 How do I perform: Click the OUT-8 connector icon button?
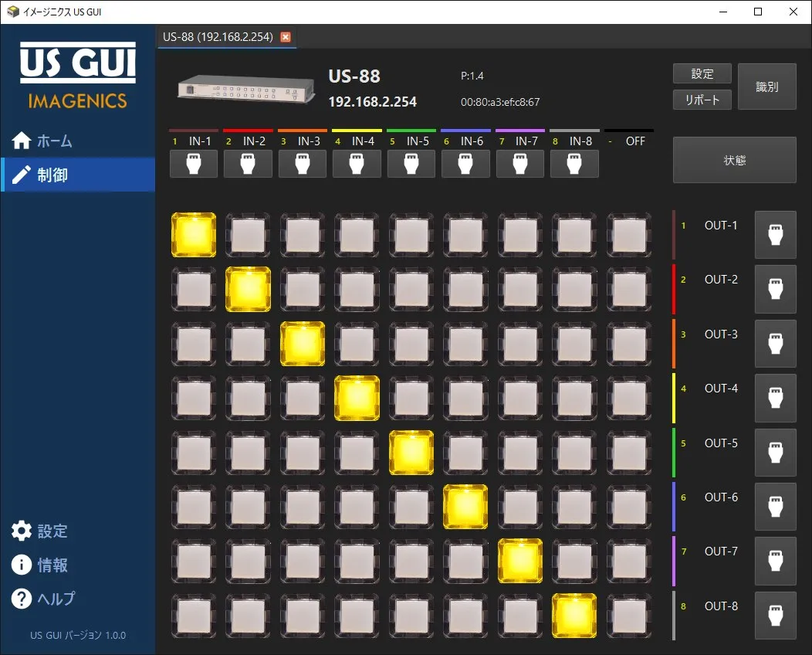coord(775,616)
